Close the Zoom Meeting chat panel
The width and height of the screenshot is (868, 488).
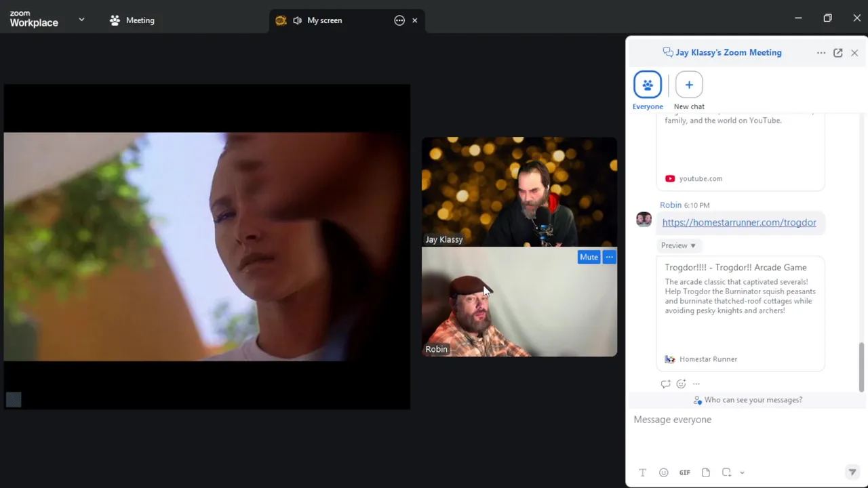(854, 53)
